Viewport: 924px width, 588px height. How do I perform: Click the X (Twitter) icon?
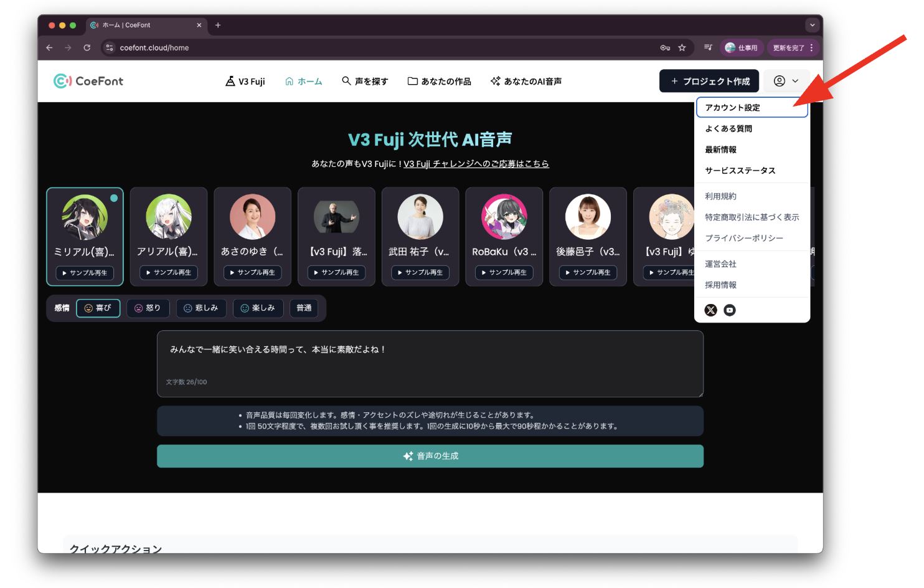coord(710,310)
